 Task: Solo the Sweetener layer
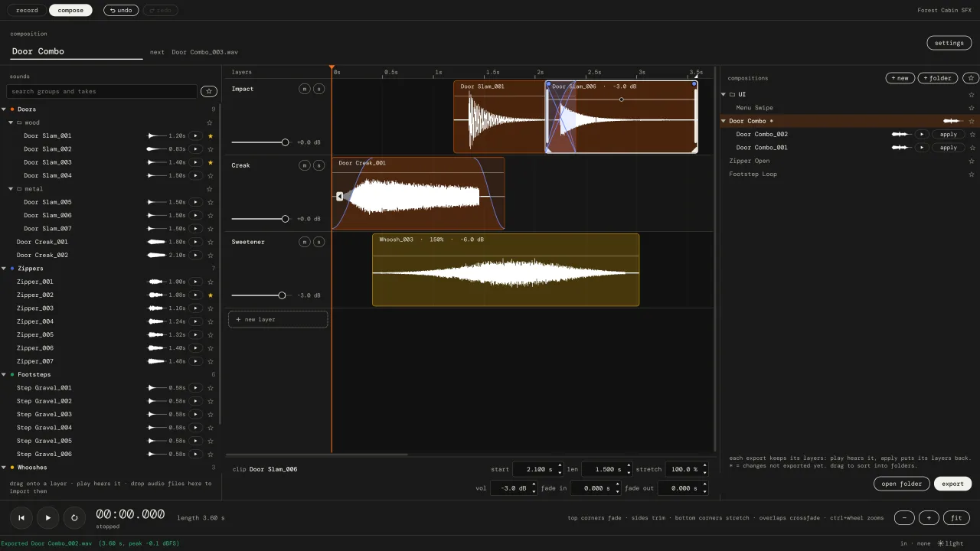coord(319,242)
